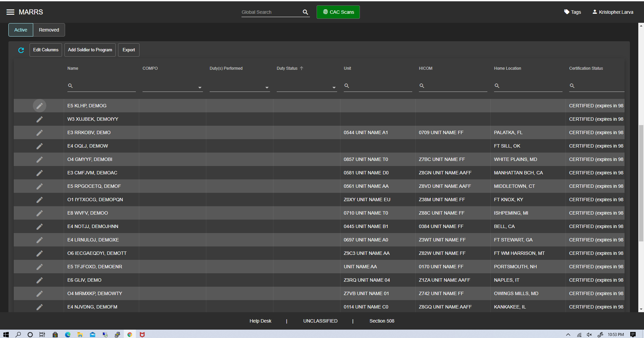
Task: Open Windows Start menu
Action: (6, 334)
